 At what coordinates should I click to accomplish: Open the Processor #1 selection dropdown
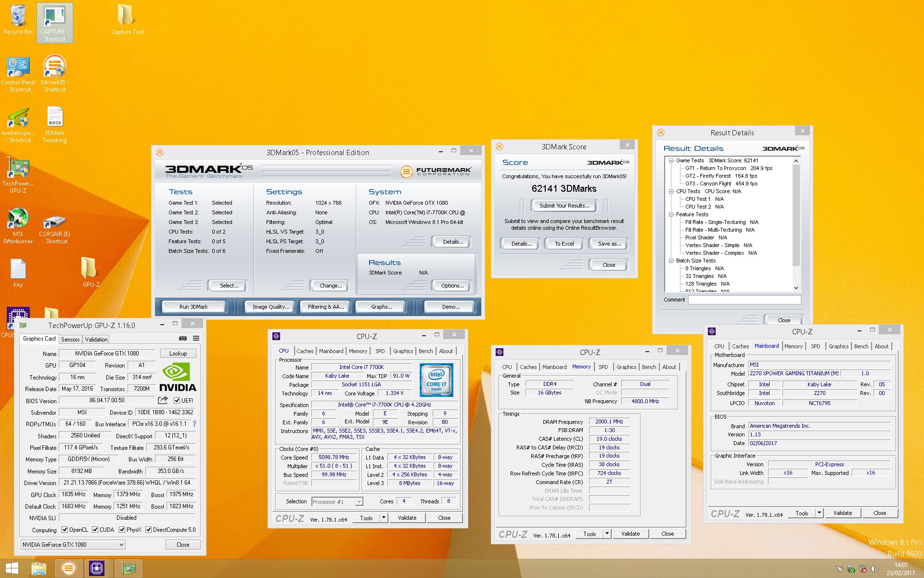pyautogui.click(x=337, y=502)
